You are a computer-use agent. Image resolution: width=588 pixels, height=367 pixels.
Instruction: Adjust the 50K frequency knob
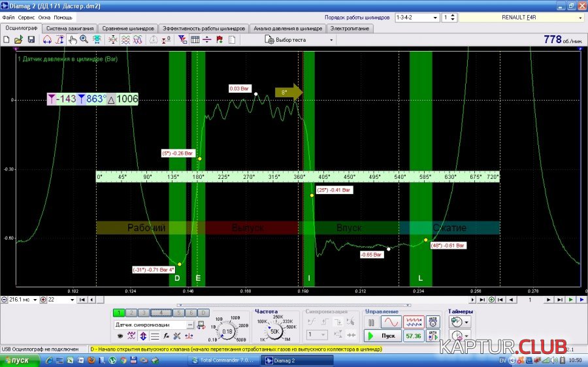[x=274, y=331]
